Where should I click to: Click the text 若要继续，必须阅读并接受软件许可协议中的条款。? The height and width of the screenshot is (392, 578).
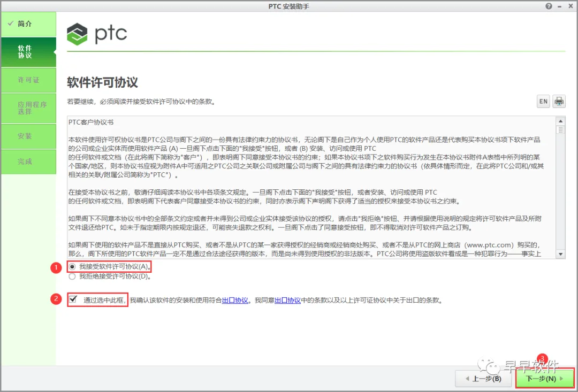[x=141, y=101]
